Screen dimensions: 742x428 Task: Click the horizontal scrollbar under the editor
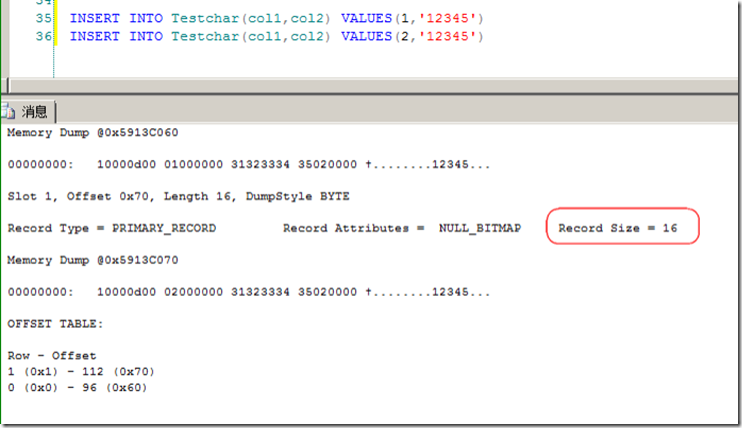click(x=373, y=86)
